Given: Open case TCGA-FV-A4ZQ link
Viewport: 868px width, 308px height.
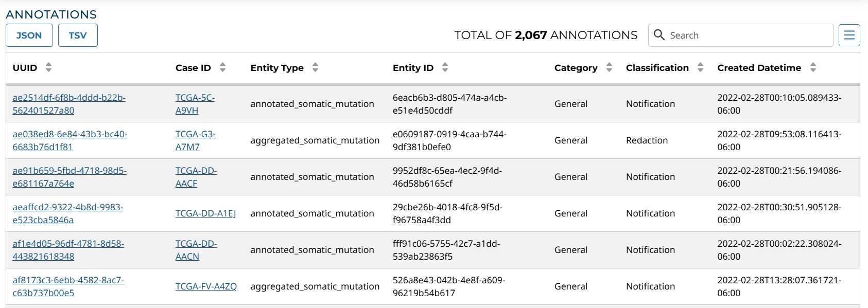Looking at the screenshot, I should (206, 286).
